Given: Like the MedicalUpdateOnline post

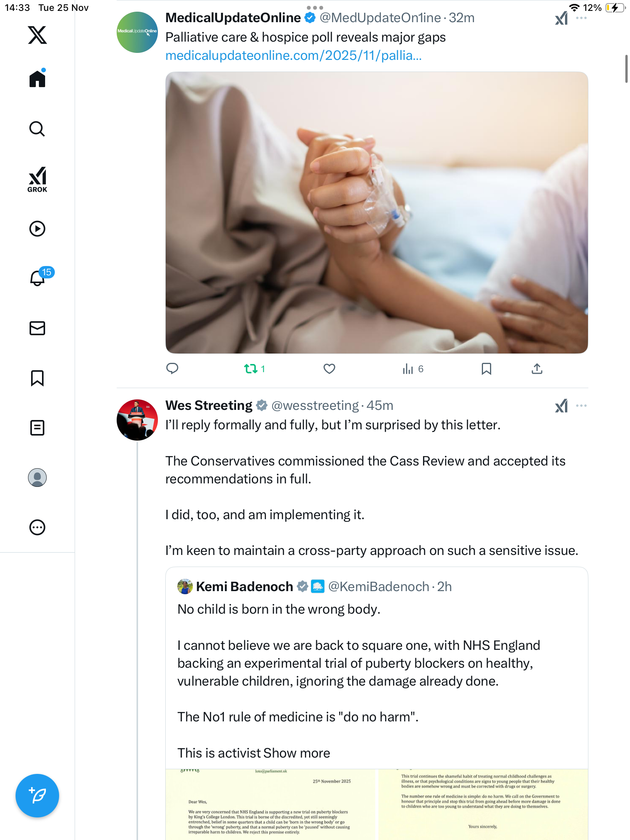Looking at the screenshot, I should point(329,369).
